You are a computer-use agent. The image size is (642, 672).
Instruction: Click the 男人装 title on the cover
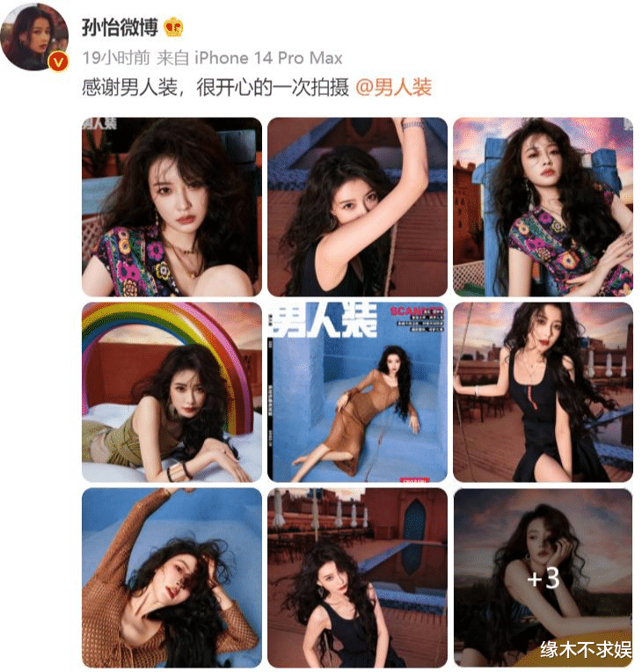point(324,319)
